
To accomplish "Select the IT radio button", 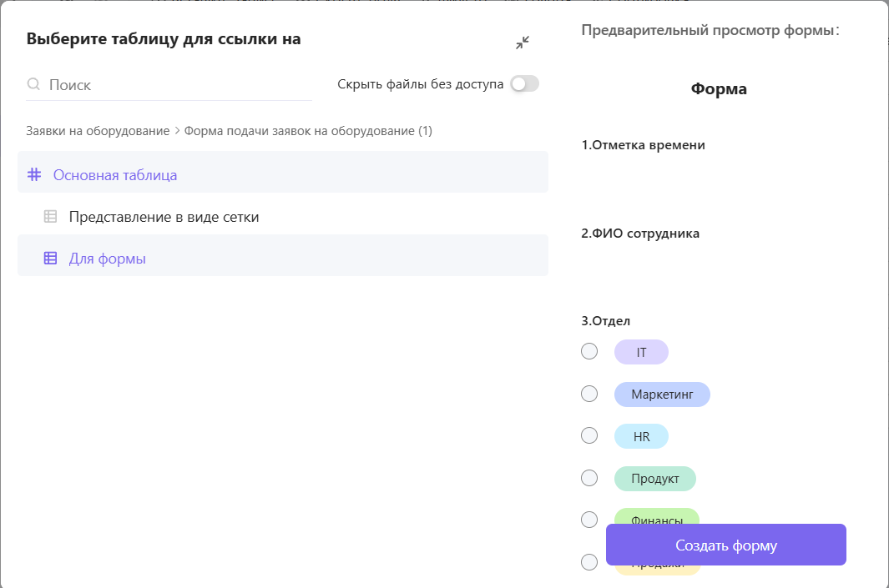I will coord(589,351).
